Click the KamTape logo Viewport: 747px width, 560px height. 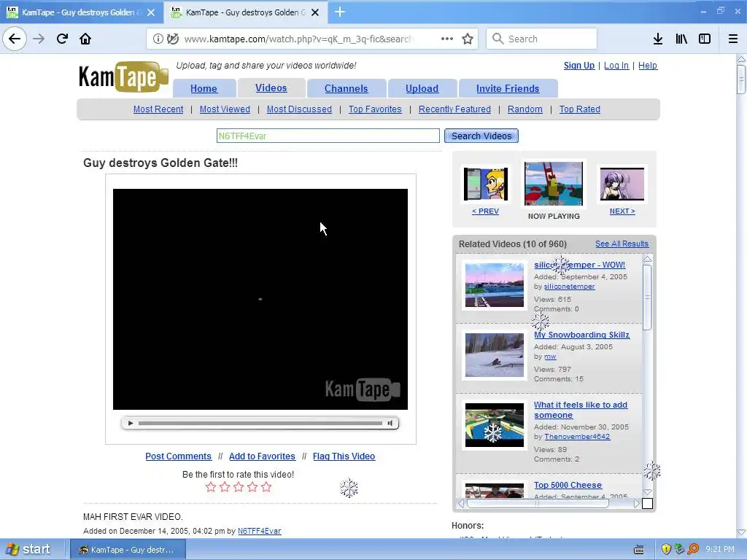point(123,76)
